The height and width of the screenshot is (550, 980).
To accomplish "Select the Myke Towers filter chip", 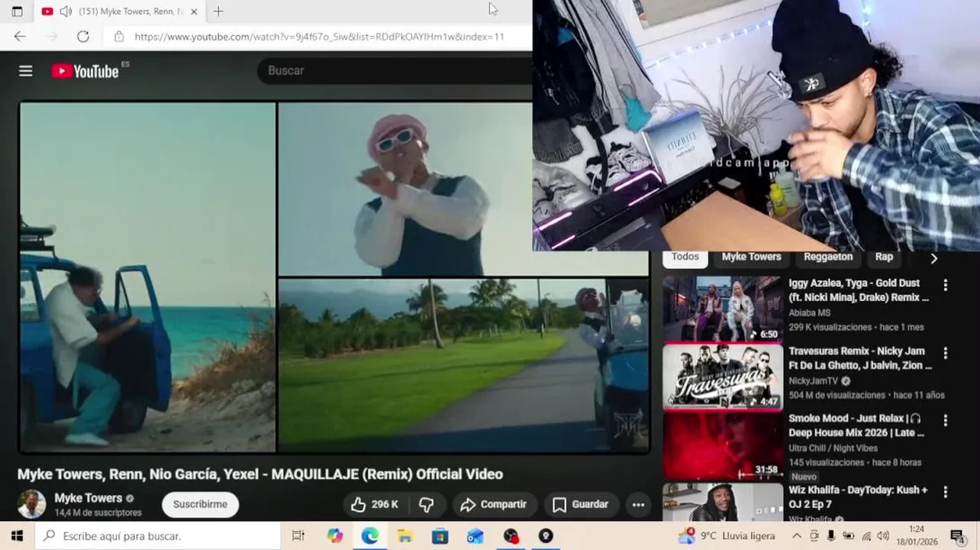I will pos(751,257).
